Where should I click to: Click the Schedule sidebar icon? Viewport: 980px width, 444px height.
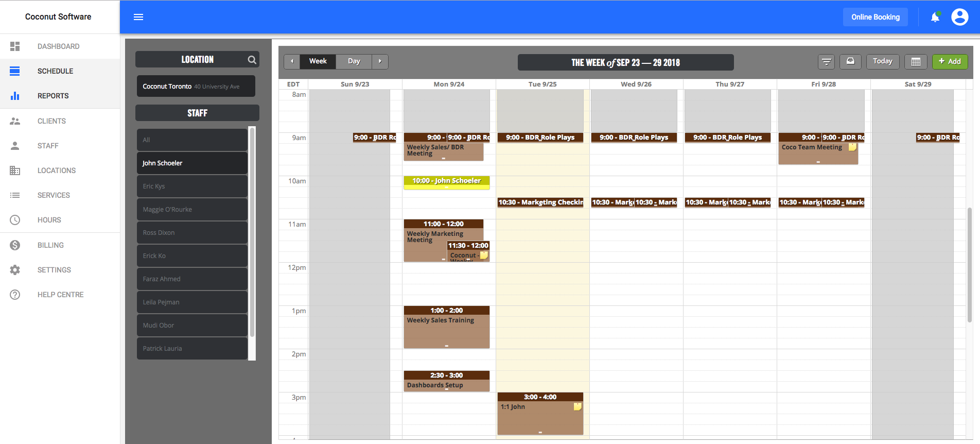pyautogui.click(x=15, y=71)
